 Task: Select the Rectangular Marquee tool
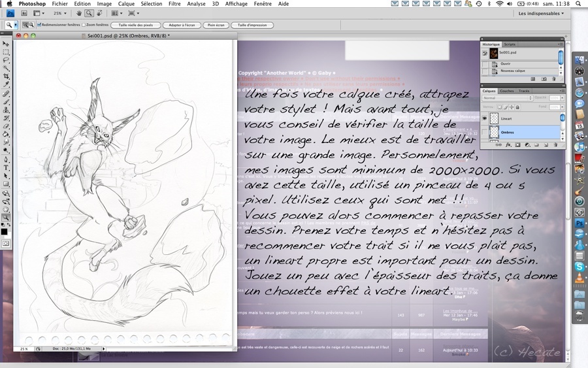pyautogui.click(x=6, y=52)
